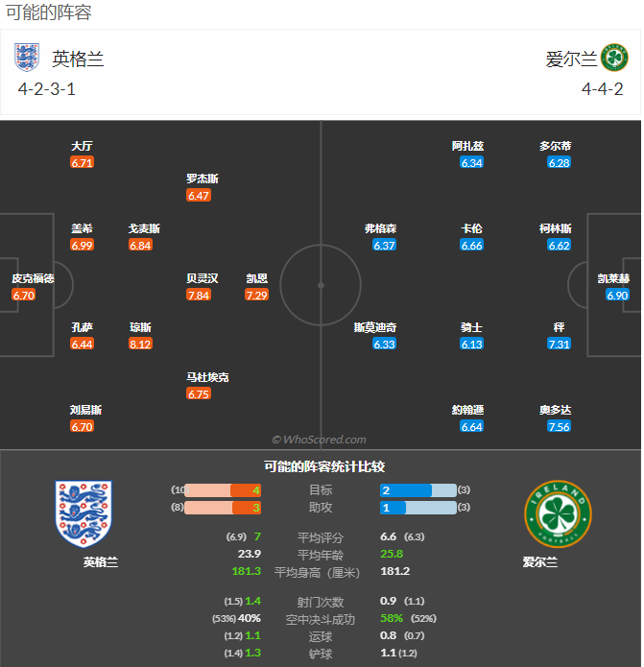Viewport: 644px width, 667px height.
Task: Select player 罗杰斯 rated 6.47
Action: tap(202, 179)
